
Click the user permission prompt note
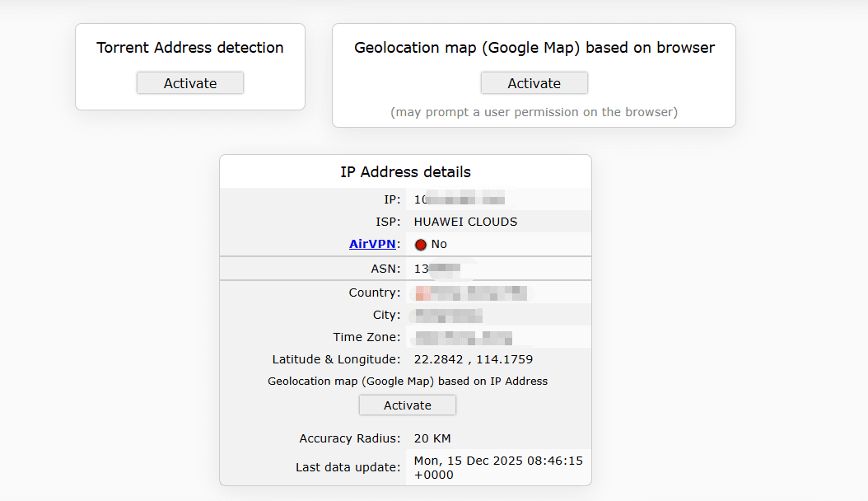pos(534,112)
